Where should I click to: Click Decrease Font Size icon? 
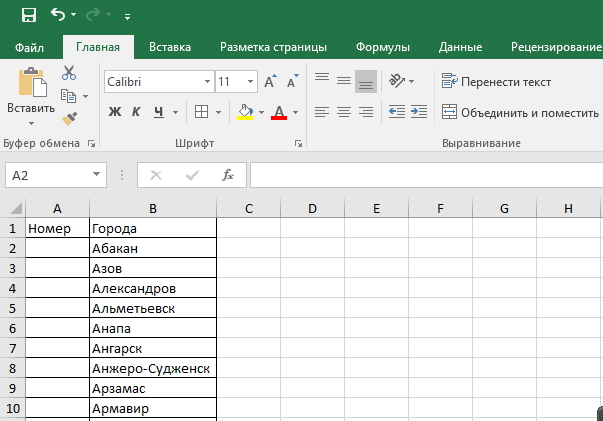[x=292, y=81]
